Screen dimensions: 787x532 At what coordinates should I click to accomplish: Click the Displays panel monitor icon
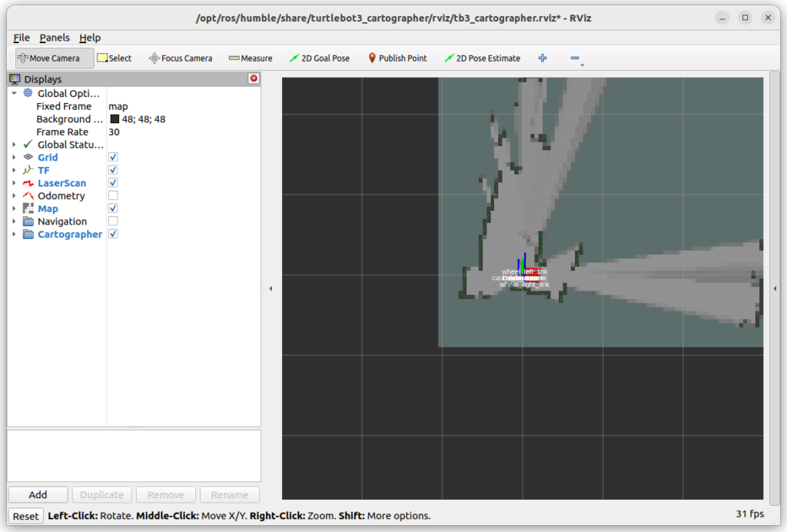click(x=15, y=79)
